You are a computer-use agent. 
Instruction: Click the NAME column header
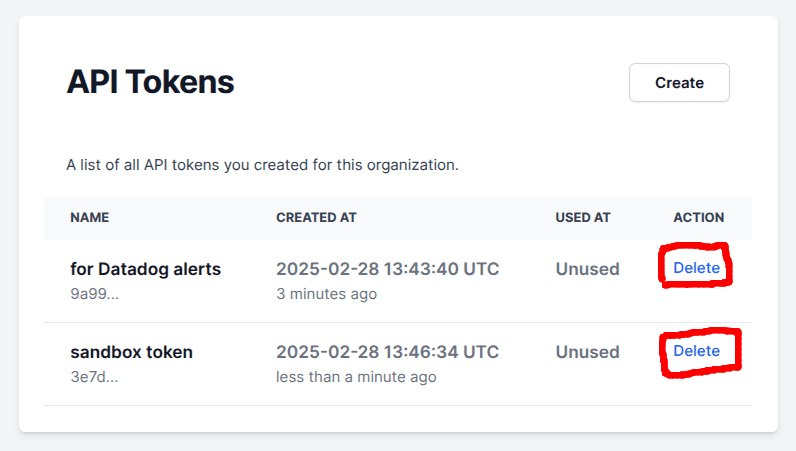pos(90,217)
